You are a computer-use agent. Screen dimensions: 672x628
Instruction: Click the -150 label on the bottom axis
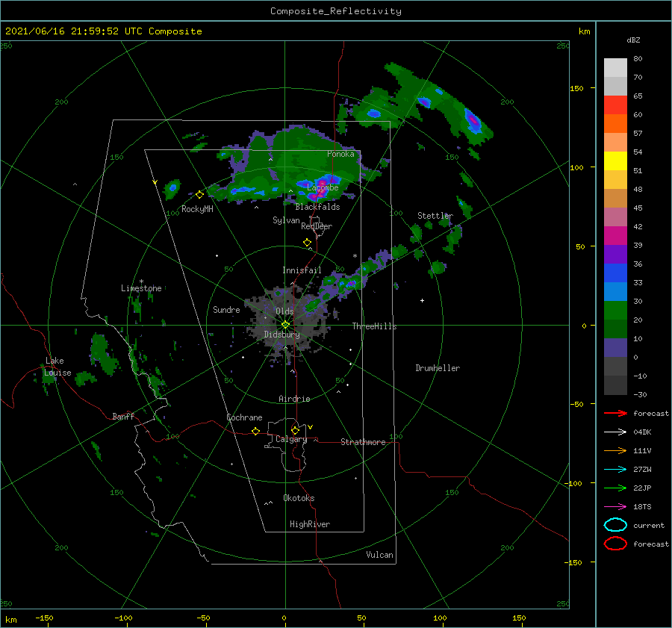pos(44,618)
